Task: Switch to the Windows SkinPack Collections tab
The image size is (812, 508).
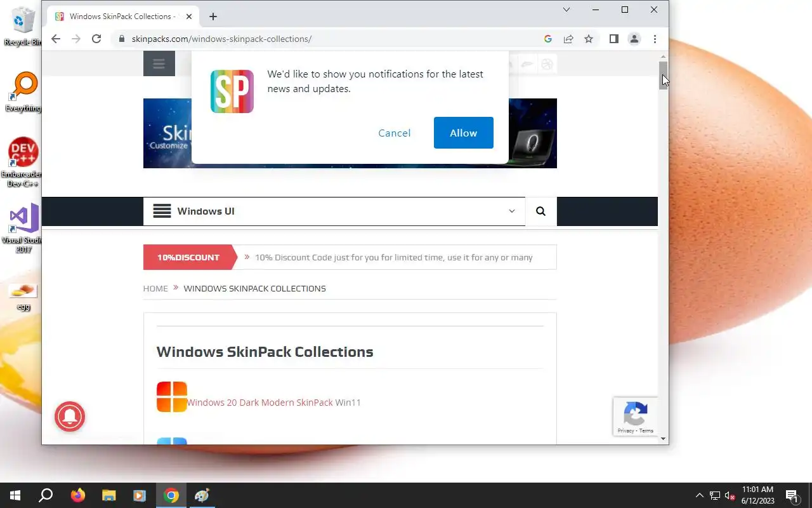Action: pos(124,17)
